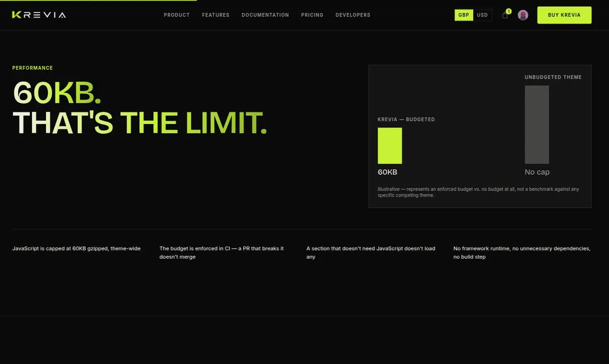The image size is (609, 364).
Task: Click the "That's the limit." headline
Action: 140,123
